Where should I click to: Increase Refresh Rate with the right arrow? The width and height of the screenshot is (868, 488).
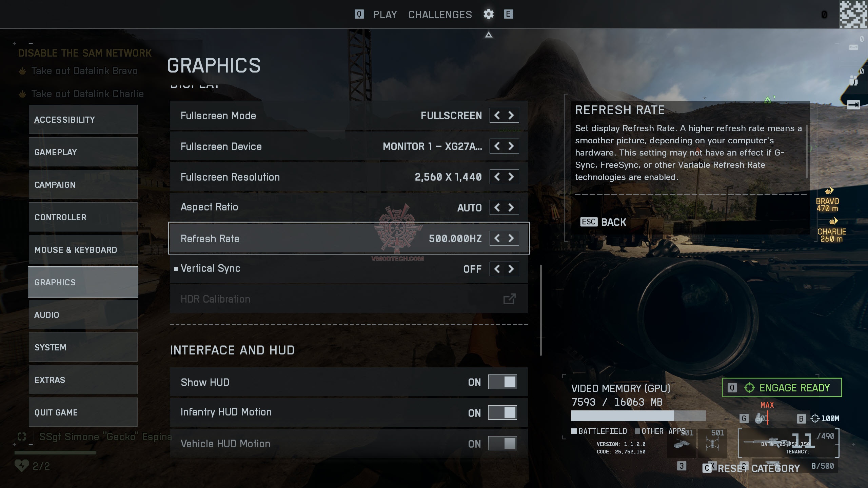[511, 238]
